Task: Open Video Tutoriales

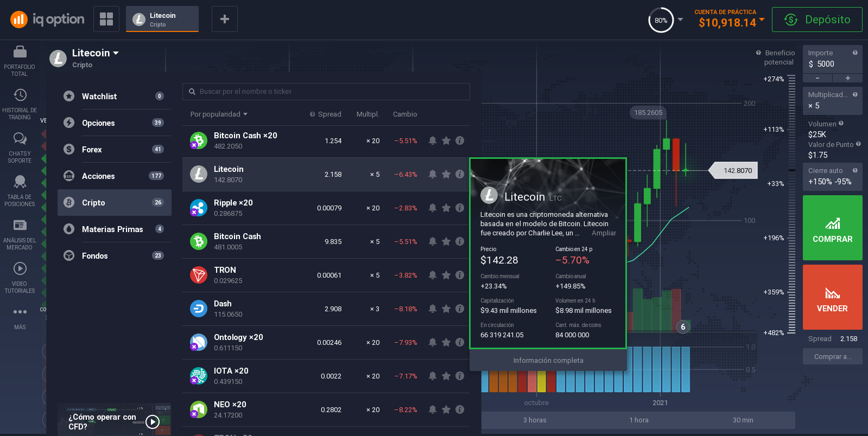Action: pyautogui.click(x=20, y=278)
